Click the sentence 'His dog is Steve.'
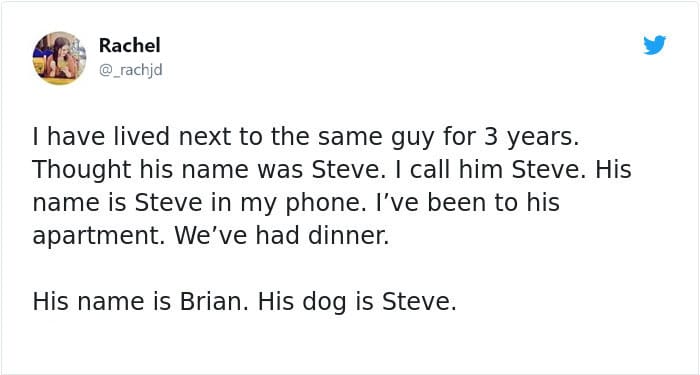Image resolution: width=700 pixels, height=375 pixels. pyautogui.click(x=357, y=302)
